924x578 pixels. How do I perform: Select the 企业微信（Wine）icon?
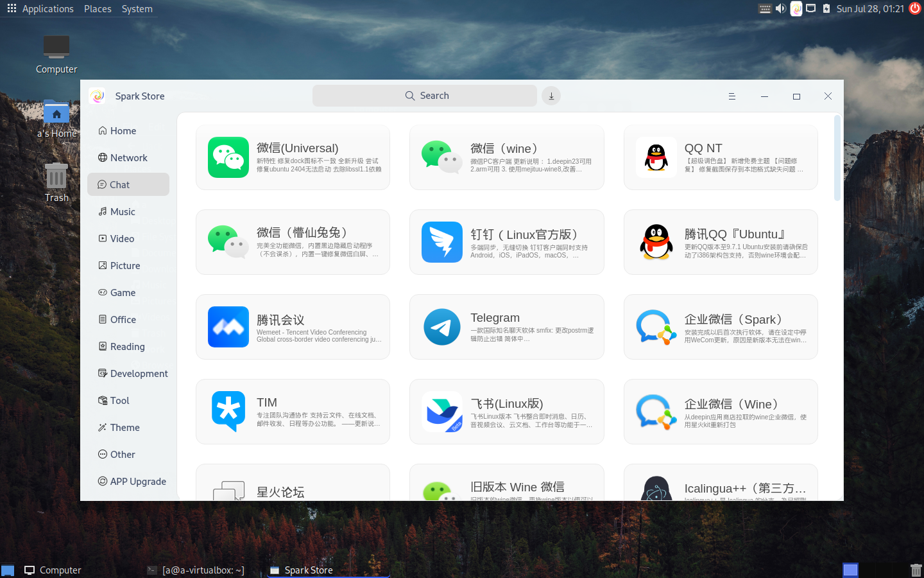(x=656, y=412)
